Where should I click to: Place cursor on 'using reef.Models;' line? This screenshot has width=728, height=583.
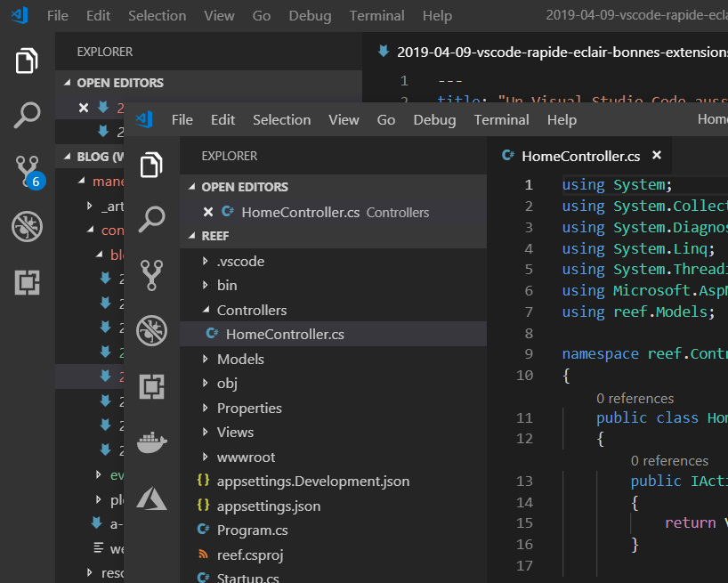click(638, 312)
